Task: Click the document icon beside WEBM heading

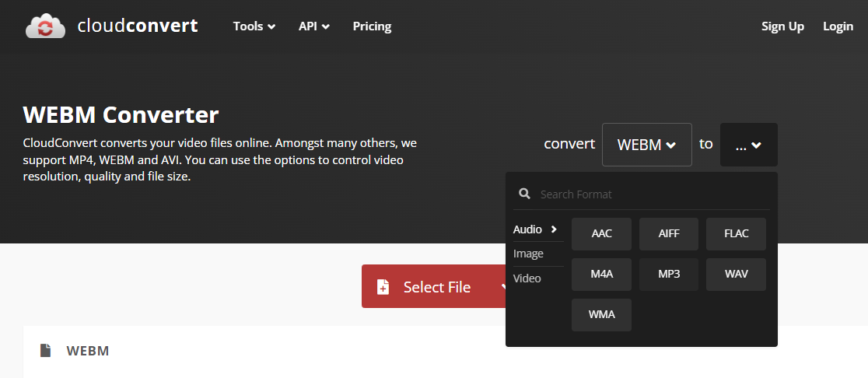Action: pos(45,350)
